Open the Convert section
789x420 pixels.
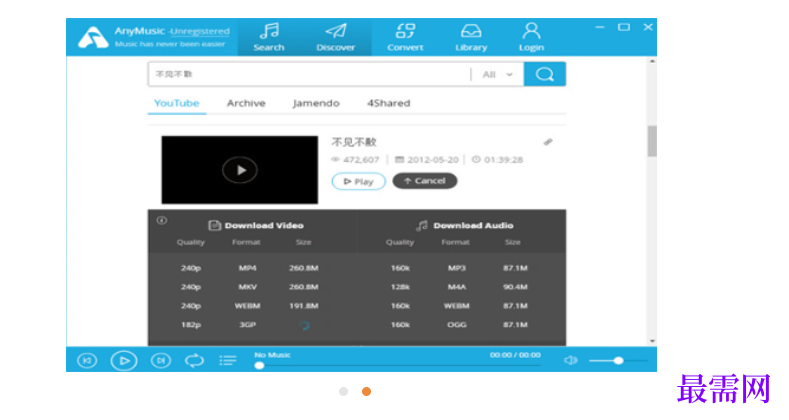pyautogui.click(x=405, y=37)
